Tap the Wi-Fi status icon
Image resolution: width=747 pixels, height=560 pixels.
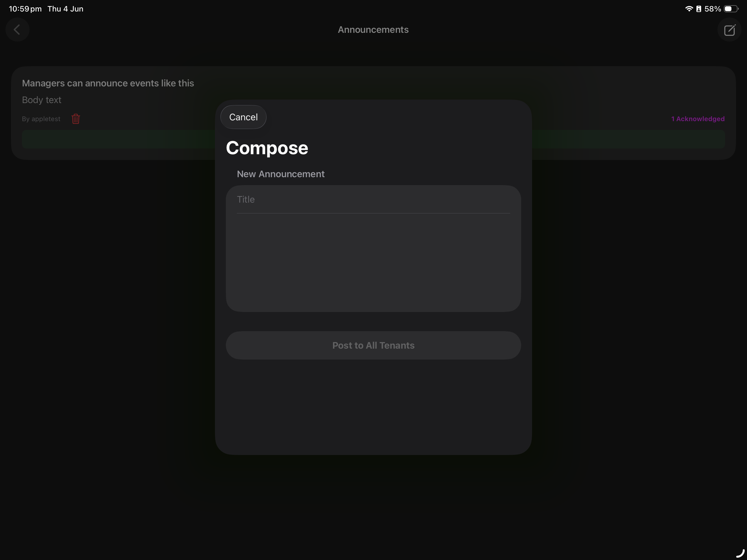pyautogui.click(x=689, y=9)
